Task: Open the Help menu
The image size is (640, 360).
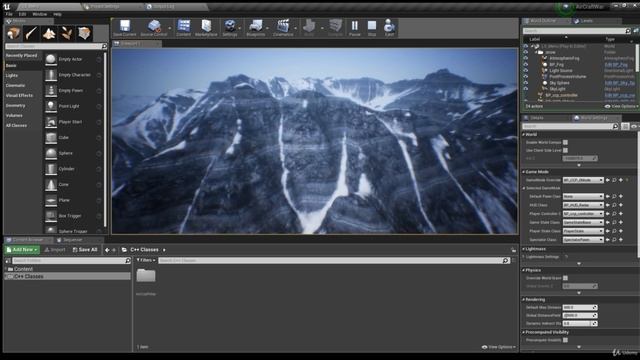Action: 57,14
